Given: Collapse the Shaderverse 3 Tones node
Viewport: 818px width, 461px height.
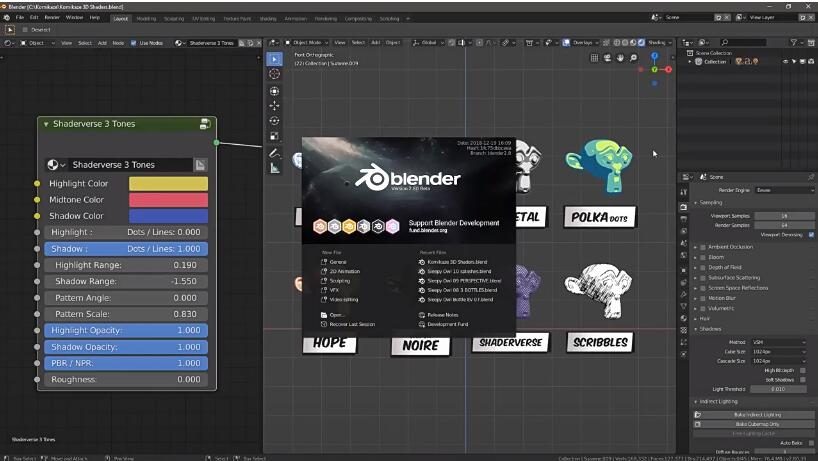Looking at the screenshot, I should pyautogui.click(x=46, y=124).
